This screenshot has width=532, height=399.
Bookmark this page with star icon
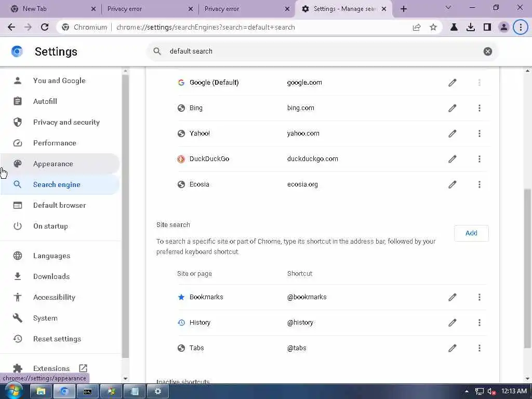coord(433,27)
